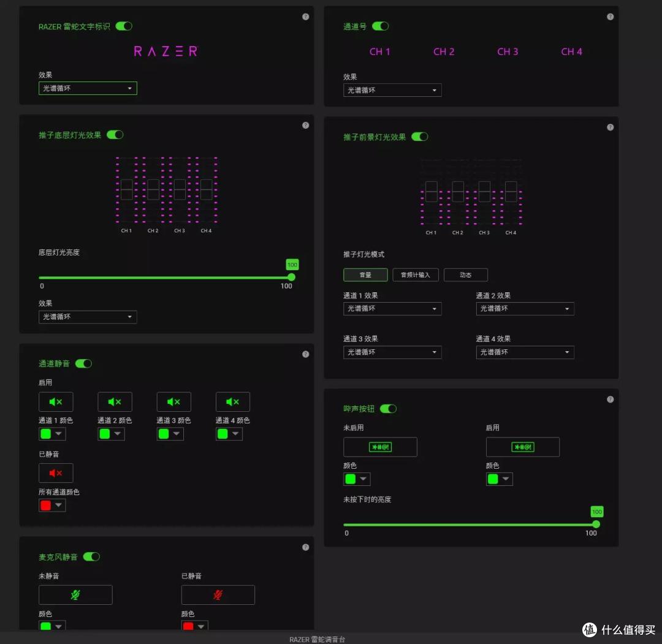Adjust 底层灯光亮度 slider handle
This screenshot has width=662, height=644.
pos(291,277)
